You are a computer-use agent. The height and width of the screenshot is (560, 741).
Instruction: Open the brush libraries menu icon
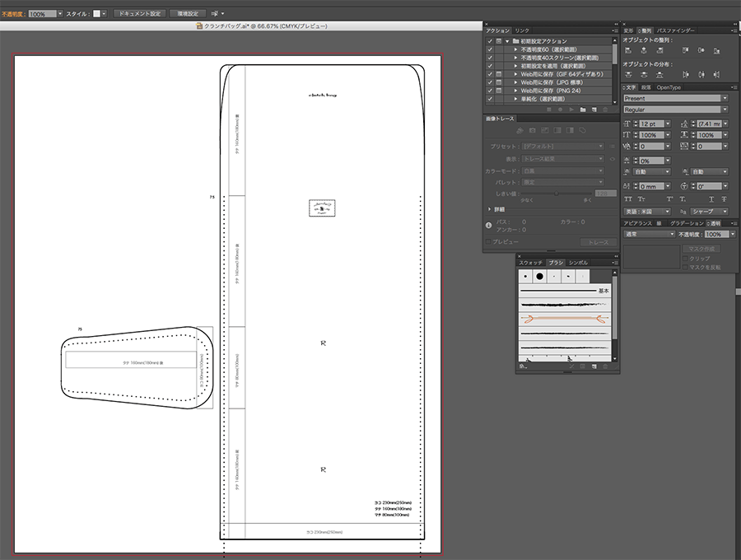coord(524,366)
